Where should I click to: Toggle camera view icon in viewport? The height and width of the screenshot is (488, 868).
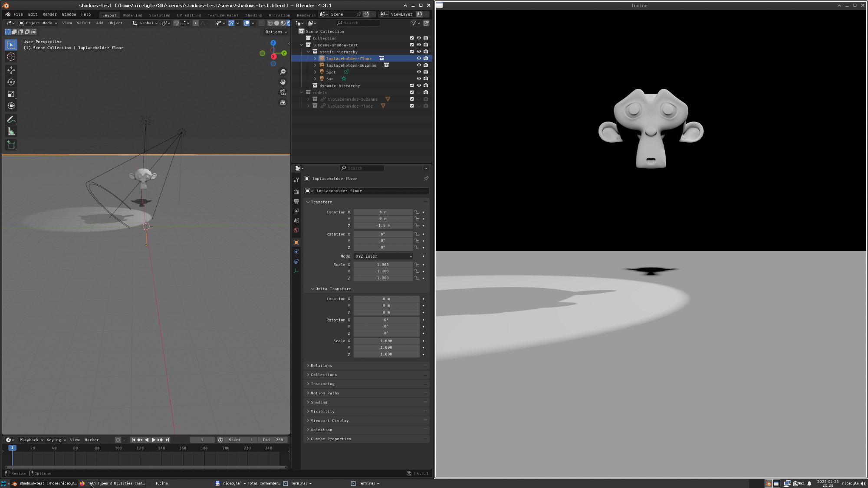click(x=283, y=92)
